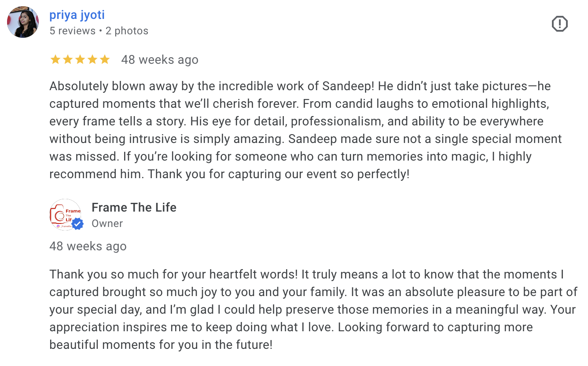The image size is (588, 366).
Task: Click the owner reply's 48 weeks ago timestamp
Action: (88, 246)
